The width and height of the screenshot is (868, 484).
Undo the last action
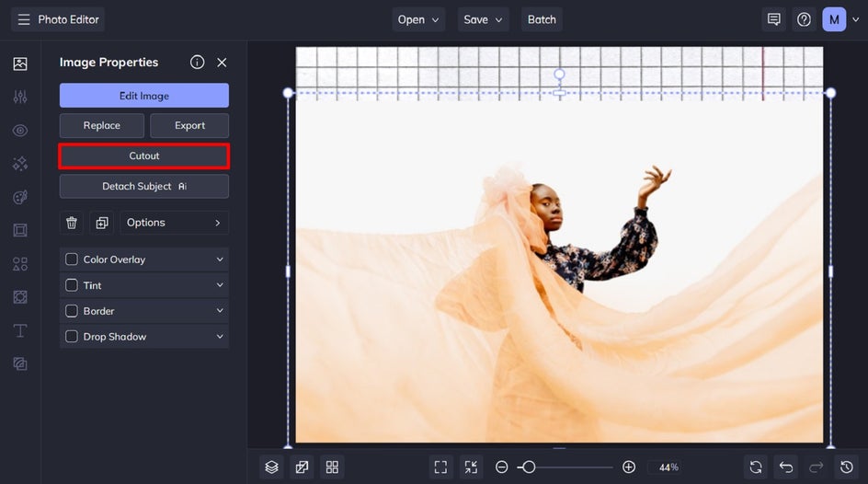coord(786,467)
